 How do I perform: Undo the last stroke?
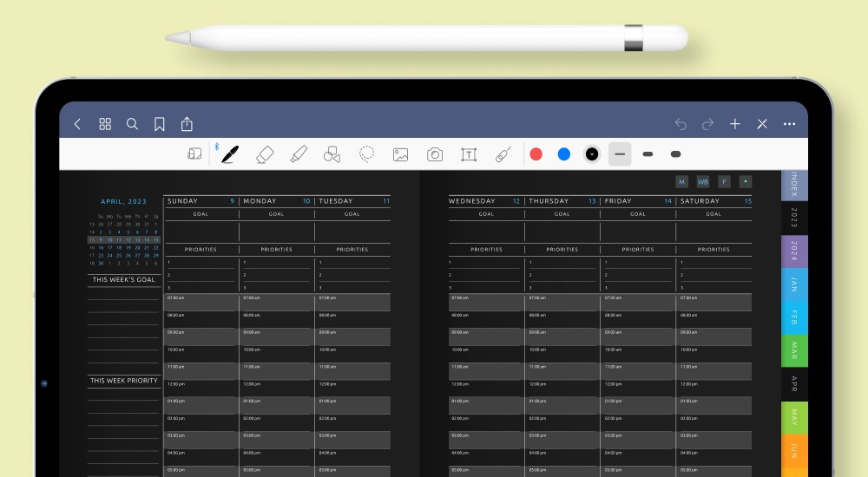pos(681,124)
